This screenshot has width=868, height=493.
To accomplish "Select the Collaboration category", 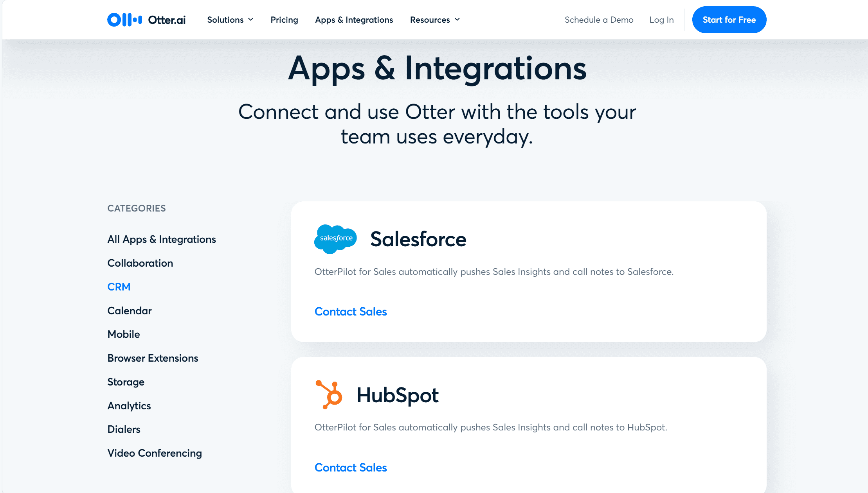I will coord(140,263).
